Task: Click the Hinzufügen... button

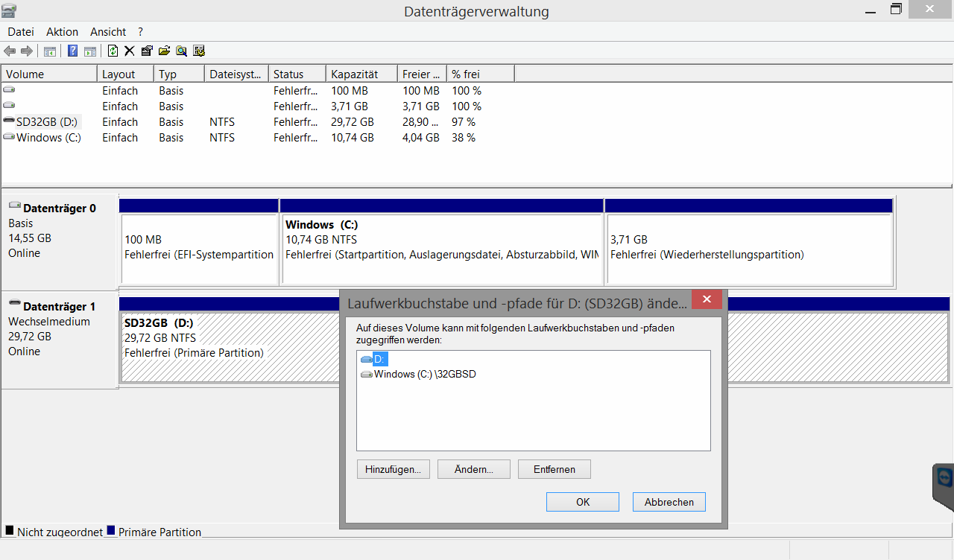Action: (393, 469)
